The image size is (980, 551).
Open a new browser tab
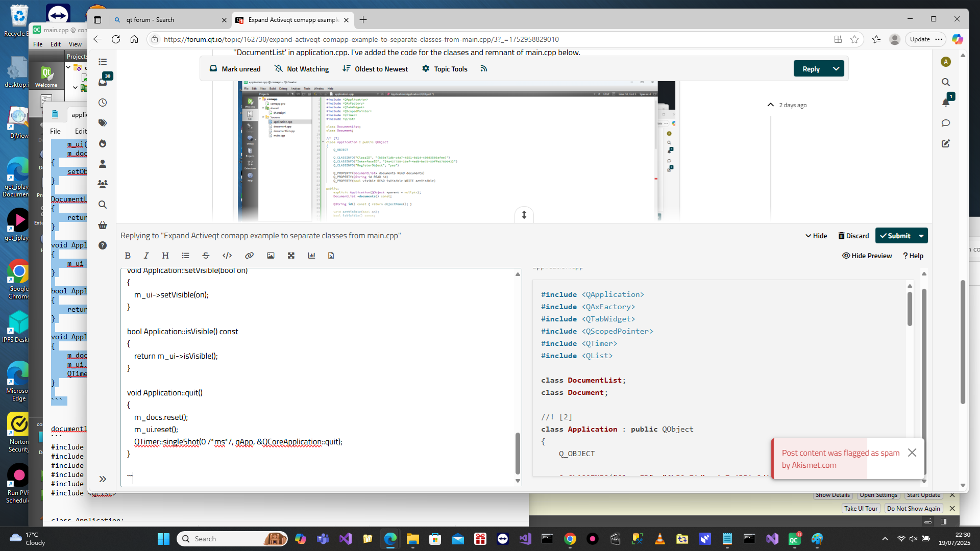(x=363, y=20)
